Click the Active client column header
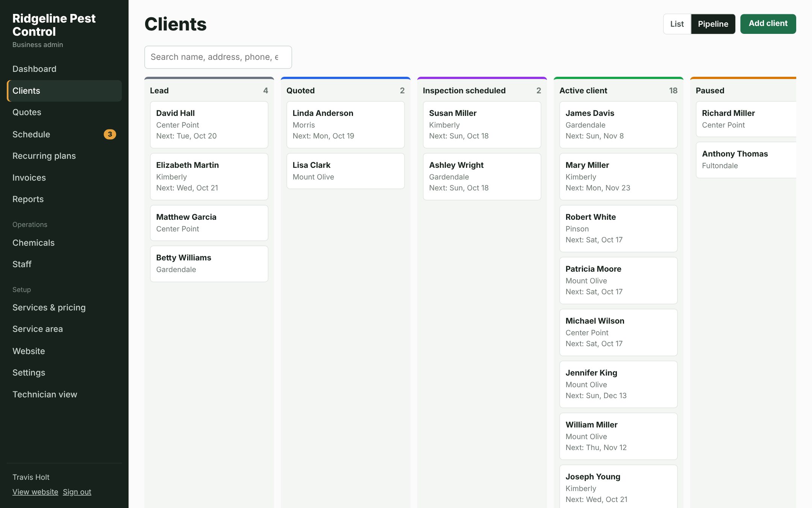 click(x=618, y=90)
